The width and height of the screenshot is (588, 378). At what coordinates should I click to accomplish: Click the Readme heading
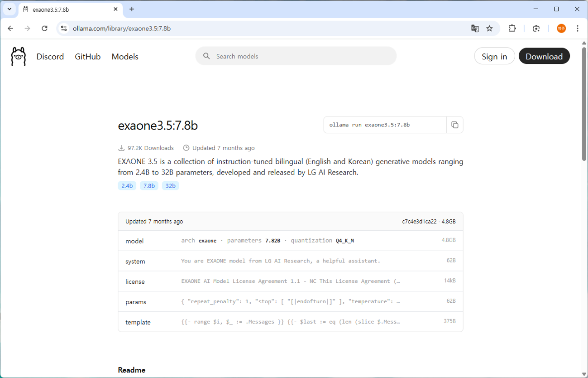pyautogui.click(x=132, y=370)
